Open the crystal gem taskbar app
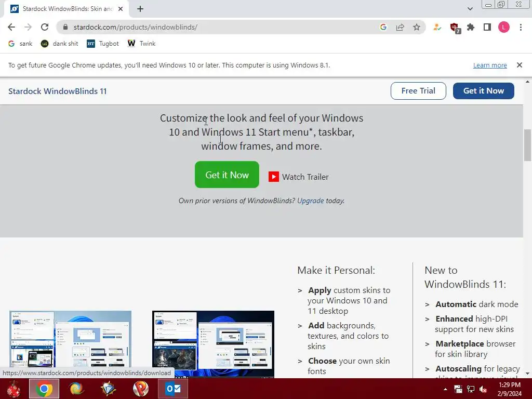532x399 pixels. (x=109, y=389)
